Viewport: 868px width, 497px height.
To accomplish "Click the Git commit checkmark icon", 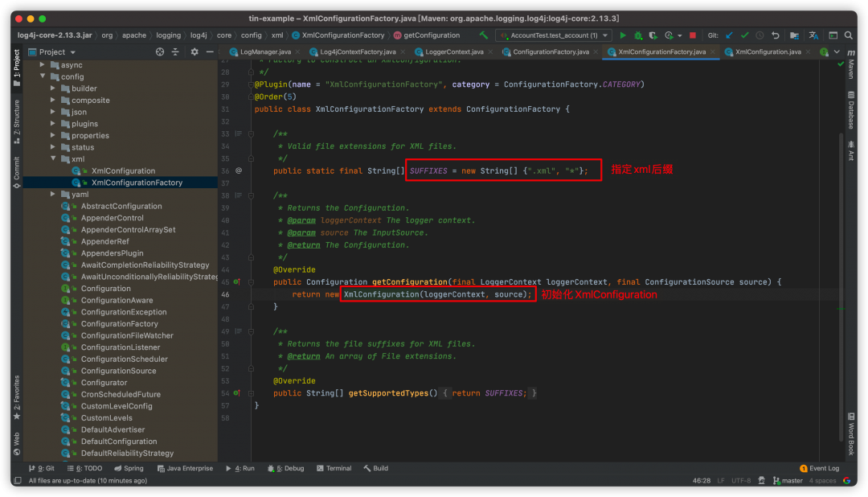I will tap(744, 35).
